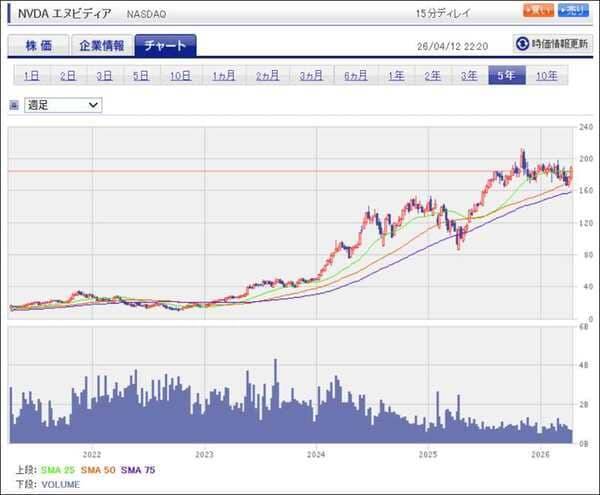This screenshot has width=600, height=495.
Task: Open the 週足 chart interval dropdown
Action: [x=63, y=104]
